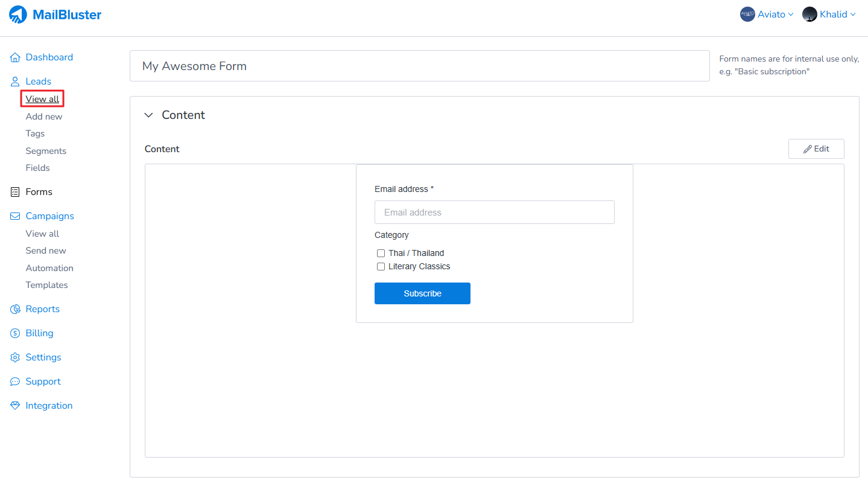Go to Segments under Leads
Image resolution: width=868 pixels, height=486 pixels.
point(46,151)
